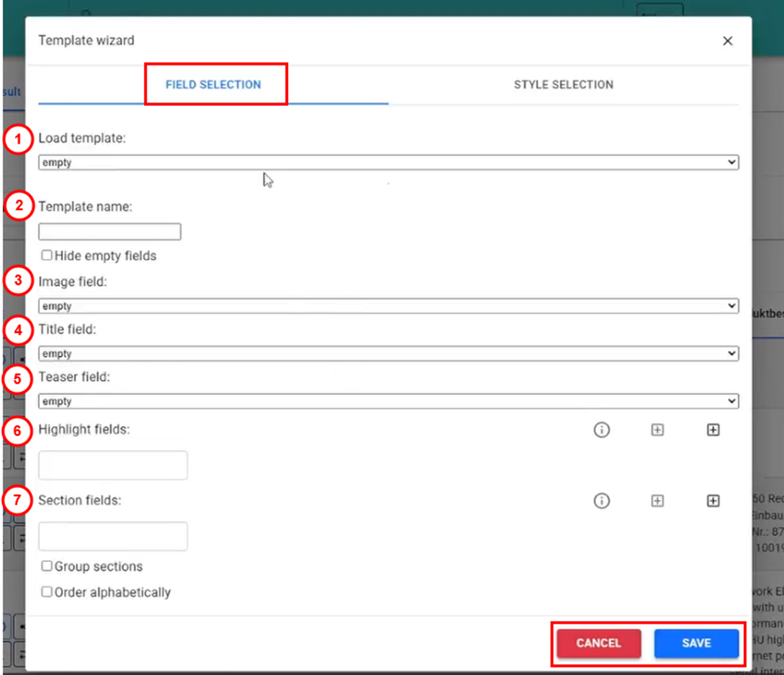784x675 pixels.
Task: Check the Group sections option
Action: point(47,566)
